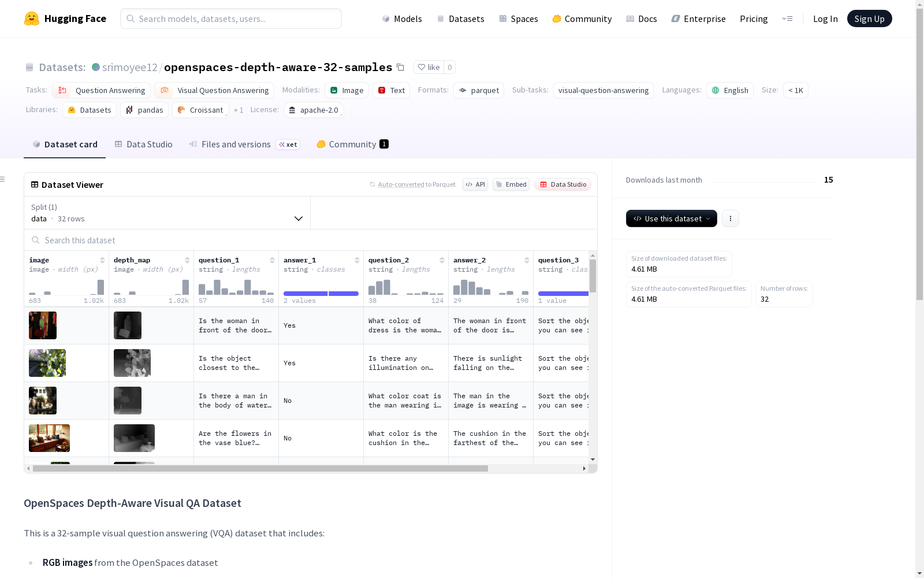Image resolution: width=924 pixels, height=578 pixels.
Task: Click the pandas library tag
Action: [x=144, y=110]
